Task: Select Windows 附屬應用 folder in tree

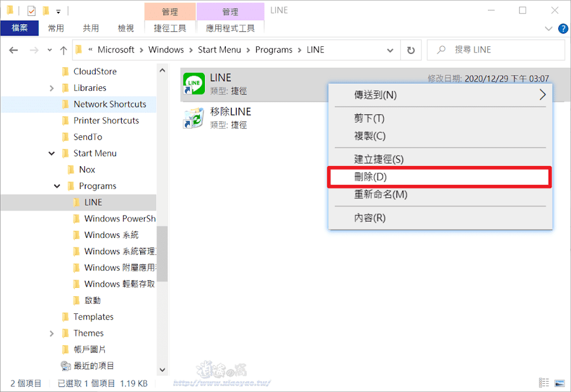Action: [x=120, y=268]
